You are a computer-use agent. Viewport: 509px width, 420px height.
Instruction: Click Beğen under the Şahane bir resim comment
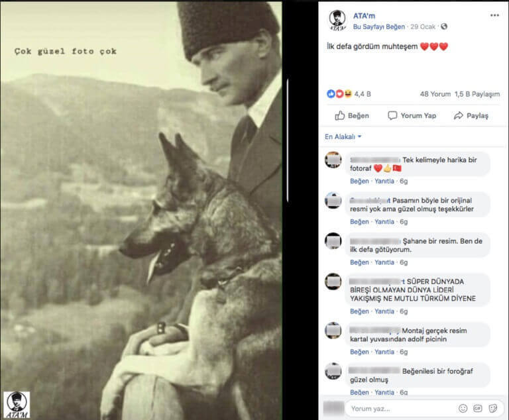359,262
